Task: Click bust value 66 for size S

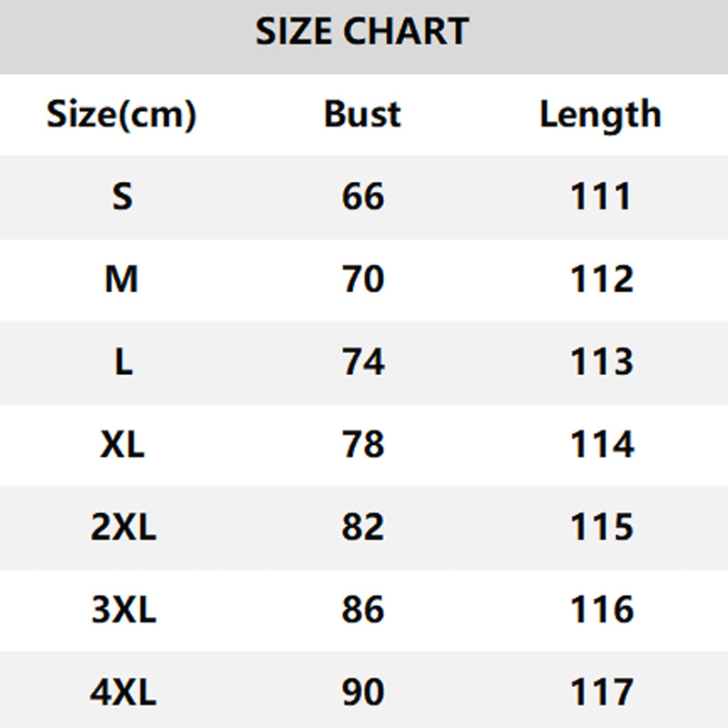Action: 363,197
